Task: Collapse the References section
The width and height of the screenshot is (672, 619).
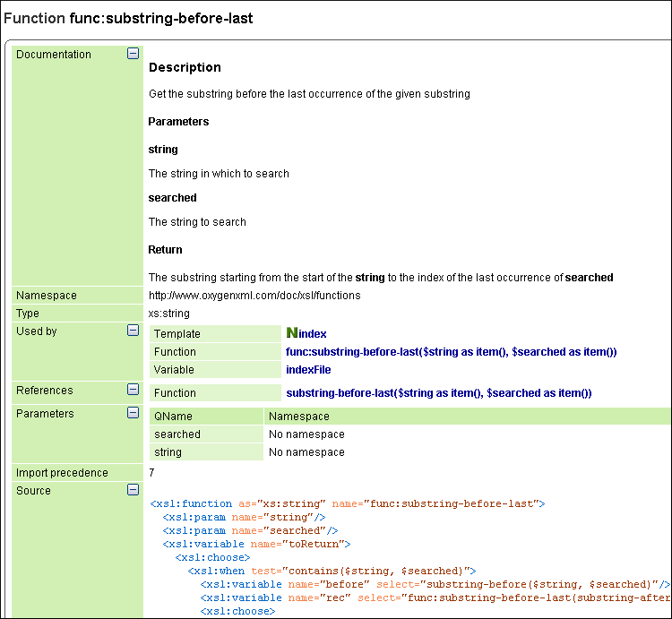Action: [x=134, y=390]
